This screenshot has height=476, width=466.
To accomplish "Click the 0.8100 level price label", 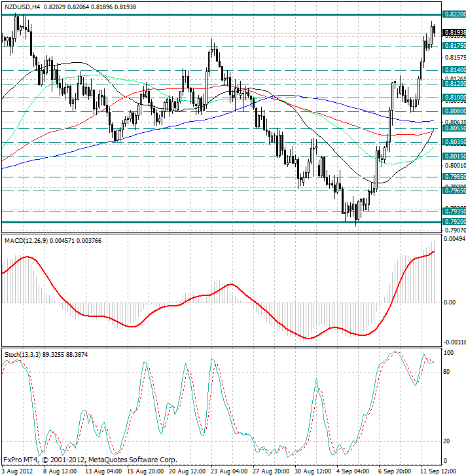I will pos(454,98).
